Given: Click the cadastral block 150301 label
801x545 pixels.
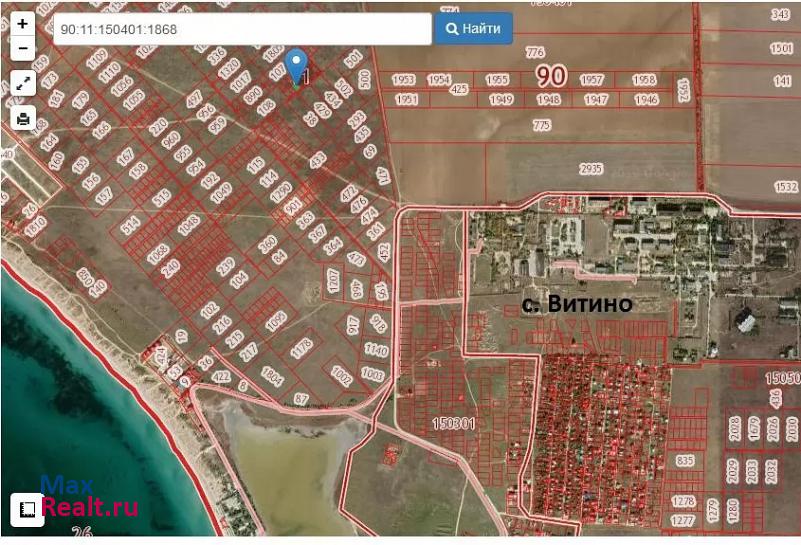Looking at the screenshot, I should (453, 424).
